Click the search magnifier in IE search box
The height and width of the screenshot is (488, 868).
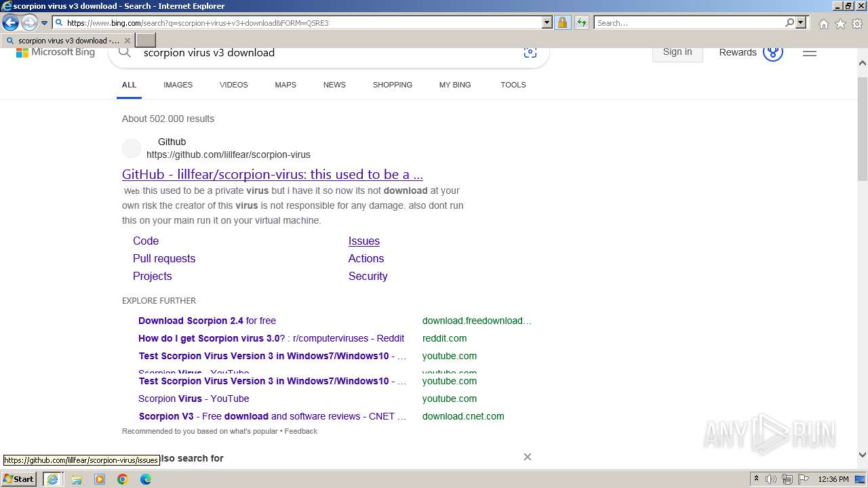point(789,22)
